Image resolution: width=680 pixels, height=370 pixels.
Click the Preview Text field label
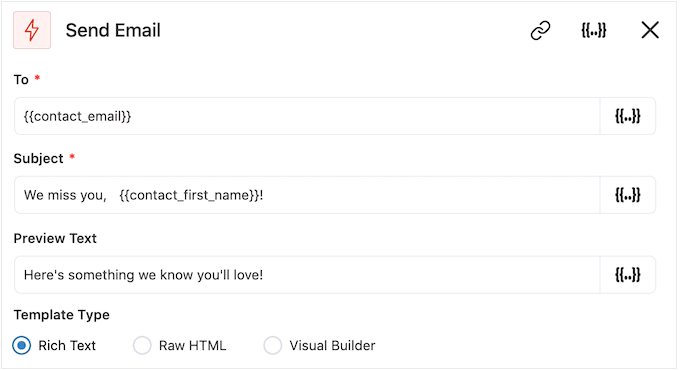[55, 239]
